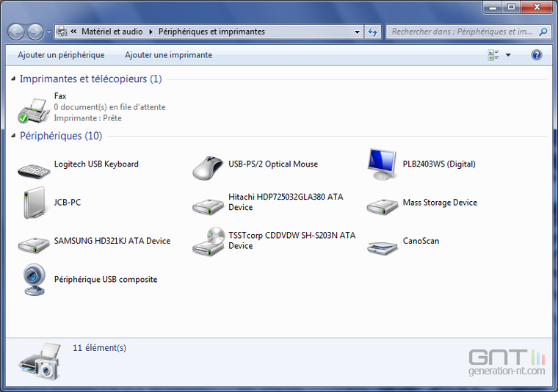Screen dimensions: 558x392
Task: Click the Mass Storage Device label
Action: click(x=440, y=203)
